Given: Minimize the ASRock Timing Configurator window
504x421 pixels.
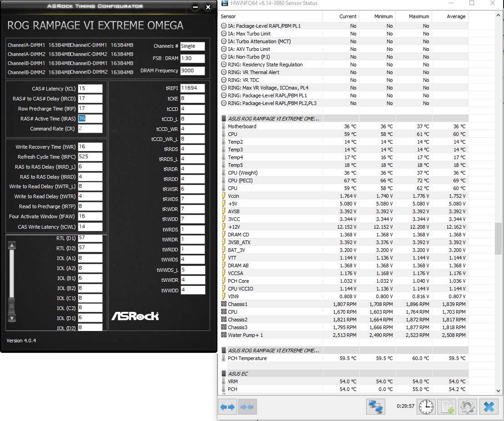Looking at the screenshot, I should 195,7.
